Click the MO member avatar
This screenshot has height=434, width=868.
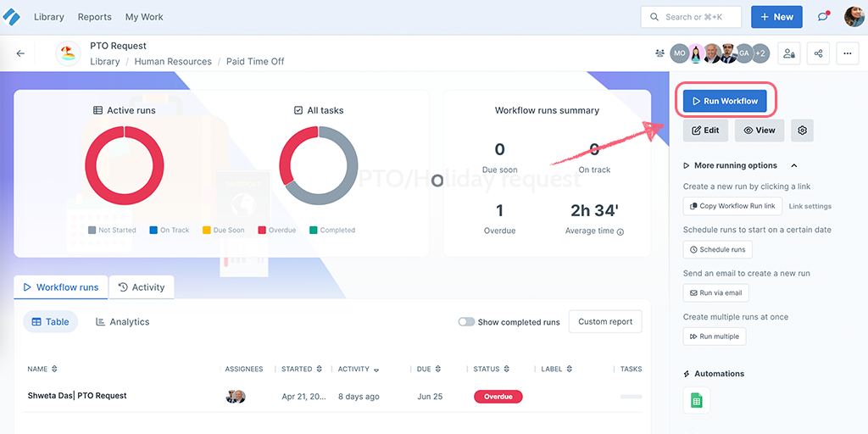tap(679, 53)
